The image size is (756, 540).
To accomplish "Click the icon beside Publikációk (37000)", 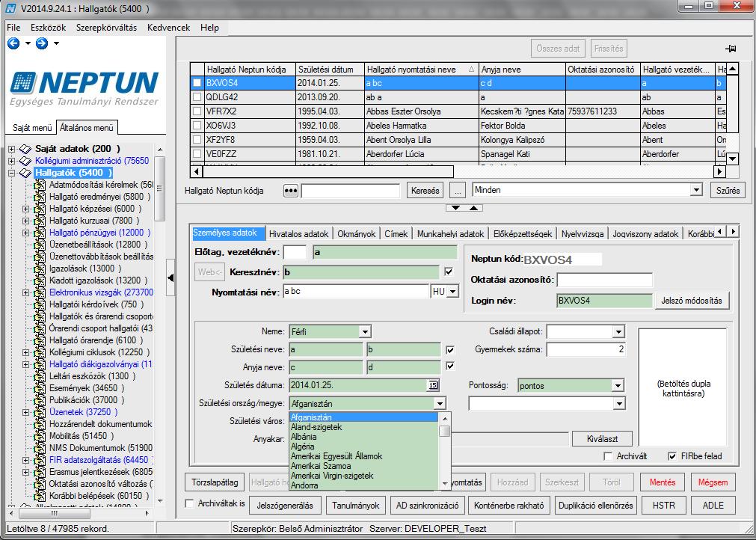I will point(40,400).
